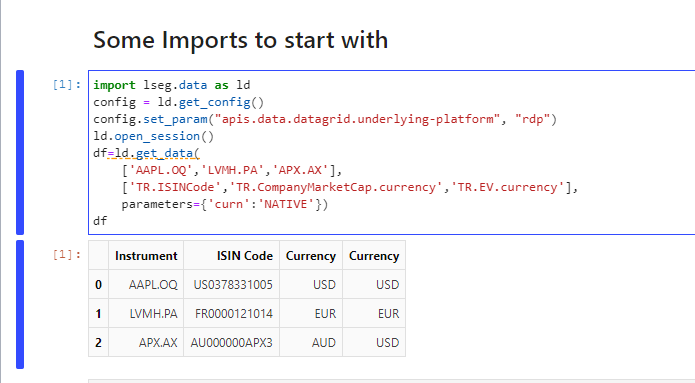This screenshot has height=383, width=695.
Task: Click the blue collapse bar beside code cell
Action: pos(20,152)
